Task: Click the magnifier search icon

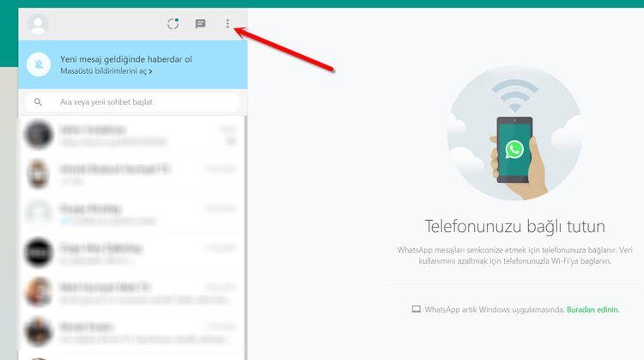Action: [38, 102]
